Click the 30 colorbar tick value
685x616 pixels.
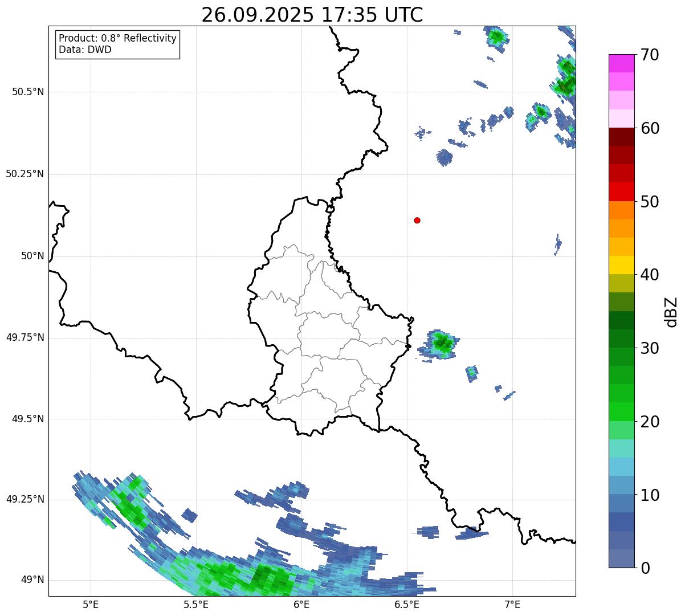pyautogui.click(x=650, y=348)
